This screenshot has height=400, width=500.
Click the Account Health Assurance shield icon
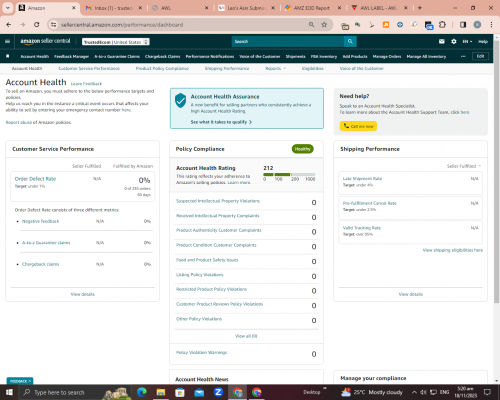click(180, 100)
